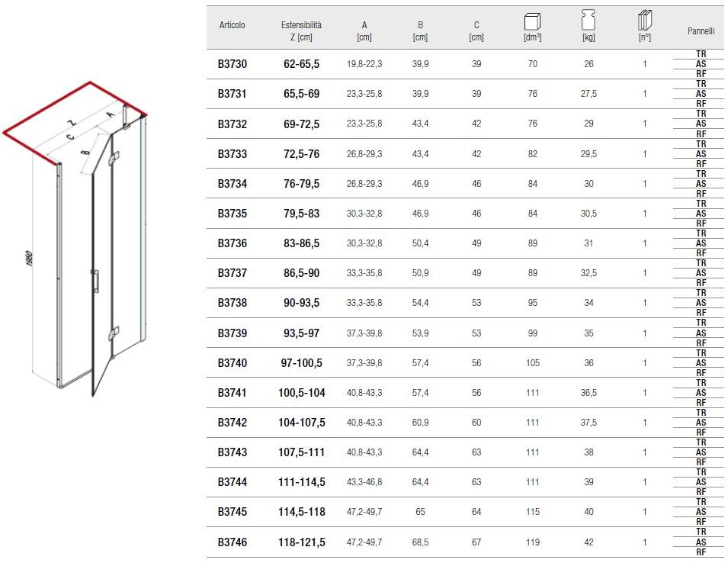Image resolution: width=728 pixels, height=563 pixels.
Task: Click the TR panel option for B3730
Action: [701, 54]
